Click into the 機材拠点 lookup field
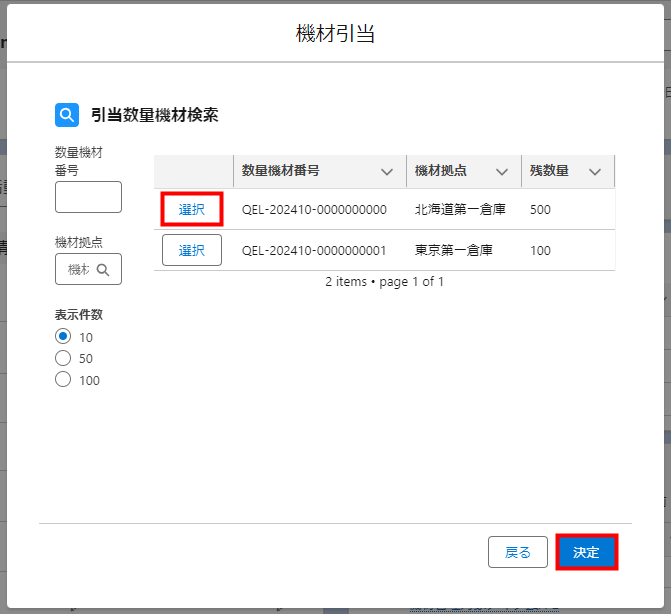671x614 pixels. coord(78,269)
